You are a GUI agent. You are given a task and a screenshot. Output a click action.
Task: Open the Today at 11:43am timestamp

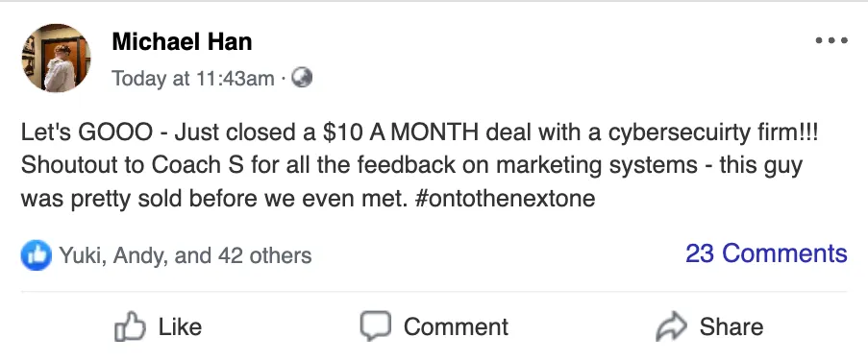pos(193,79)
